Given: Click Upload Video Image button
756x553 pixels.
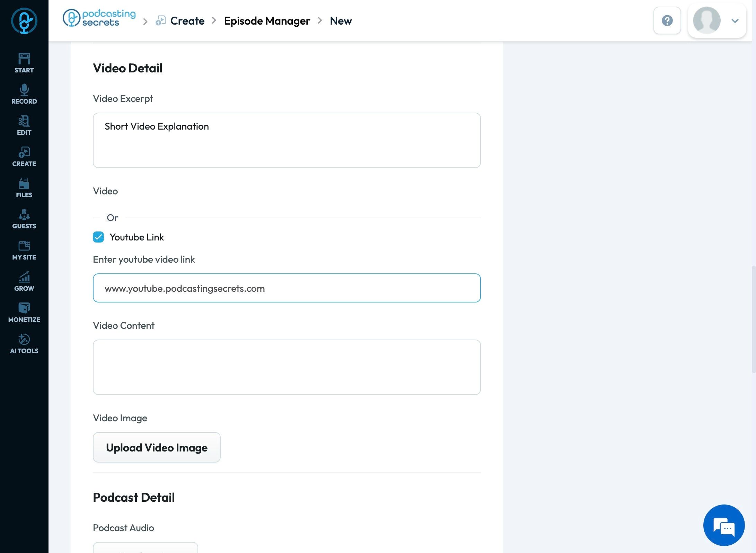Looking at the screenshot, I should [x=157, y=447].
